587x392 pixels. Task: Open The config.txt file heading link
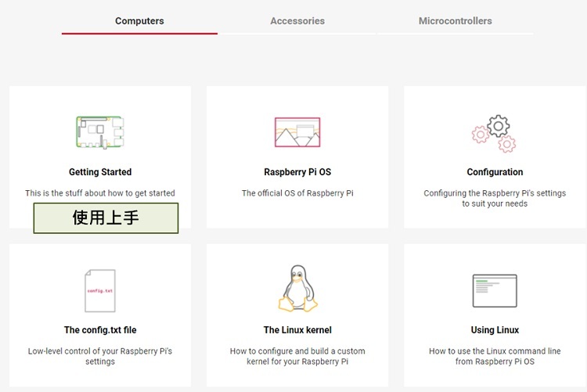pos(100,330)
